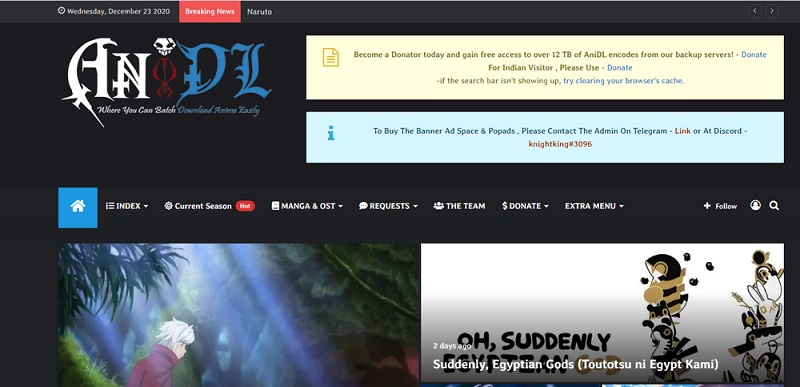
Task: Click the Indian Visitor Donate link
Action: (x=619, y=67)
